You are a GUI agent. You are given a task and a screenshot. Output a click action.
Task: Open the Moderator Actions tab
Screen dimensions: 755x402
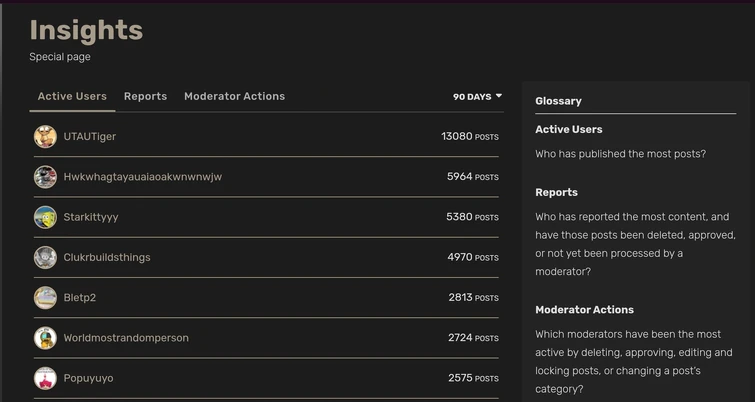(x=234, y=96)
